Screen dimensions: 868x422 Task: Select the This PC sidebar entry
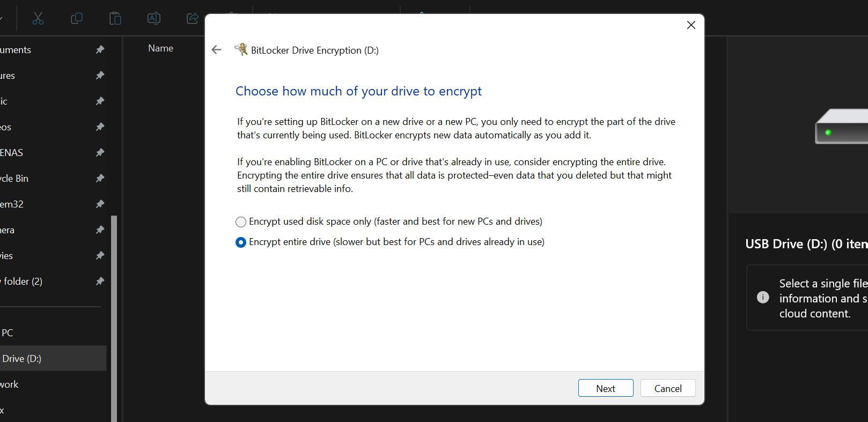[x=8, y=333]
